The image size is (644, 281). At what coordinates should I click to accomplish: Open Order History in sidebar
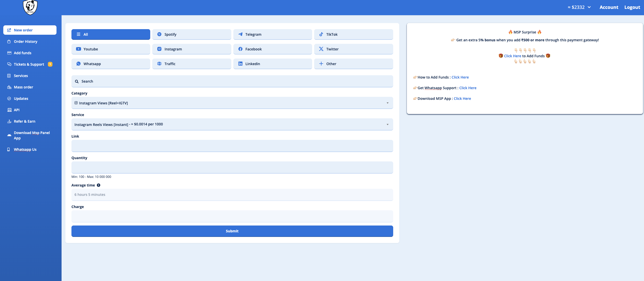[25, 42]
